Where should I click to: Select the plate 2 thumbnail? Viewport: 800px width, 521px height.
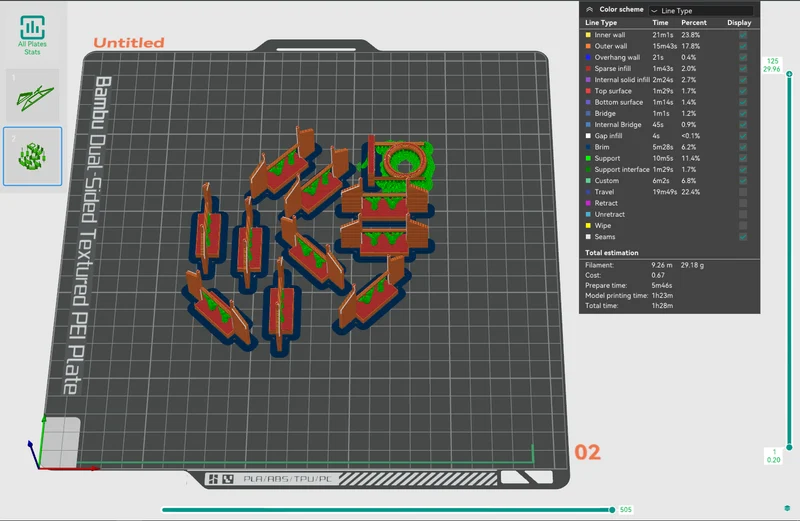33,156
